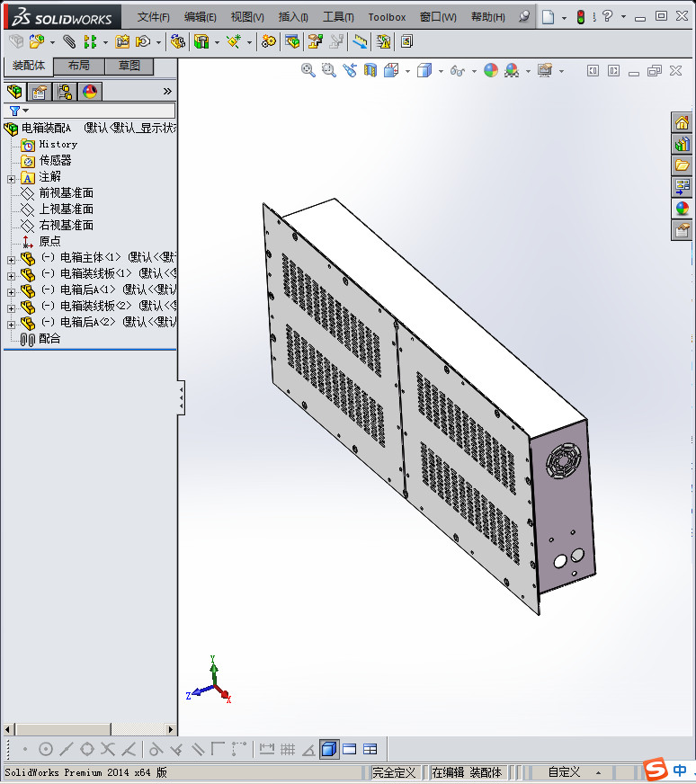Open Appearances task pane color ball icon
Viewport: 696px width, 784px height.
(682, 209)
